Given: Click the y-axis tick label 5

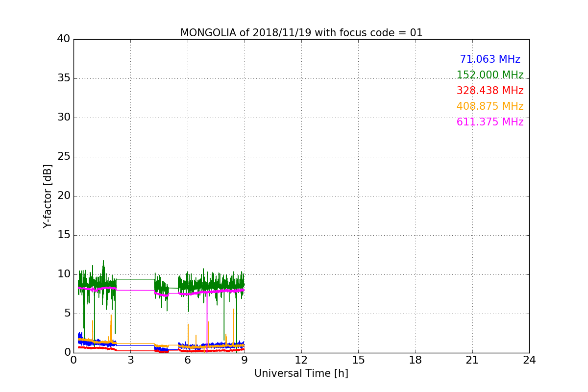Looking at the screenshot, I should pos(67,314).
